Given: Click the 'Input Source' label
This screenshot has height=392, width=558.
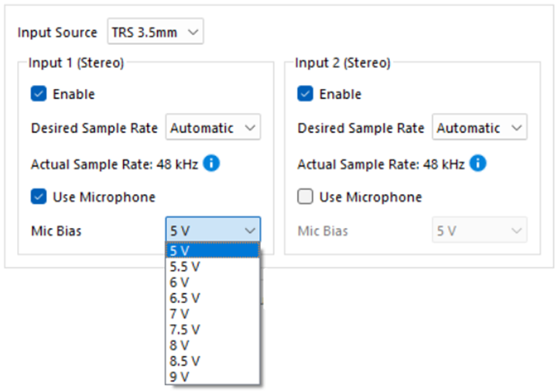Looking at the screenshot, I should pyautogui.click(x=57, y=32).
